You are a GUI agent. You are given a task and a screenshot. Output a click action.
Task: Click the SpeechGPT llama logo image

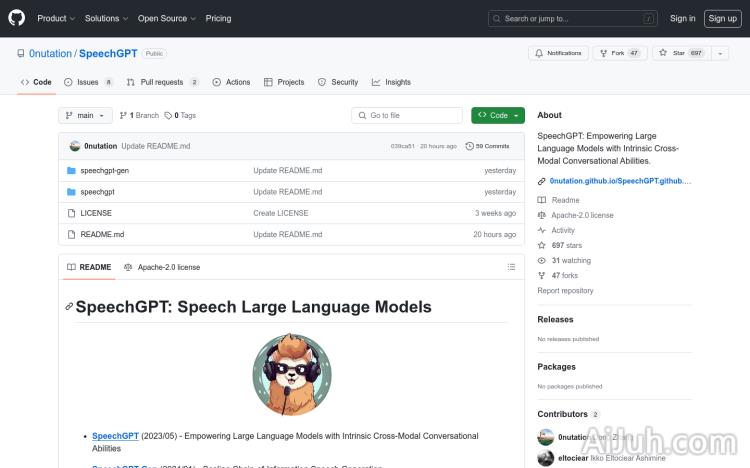coord(291,373)
